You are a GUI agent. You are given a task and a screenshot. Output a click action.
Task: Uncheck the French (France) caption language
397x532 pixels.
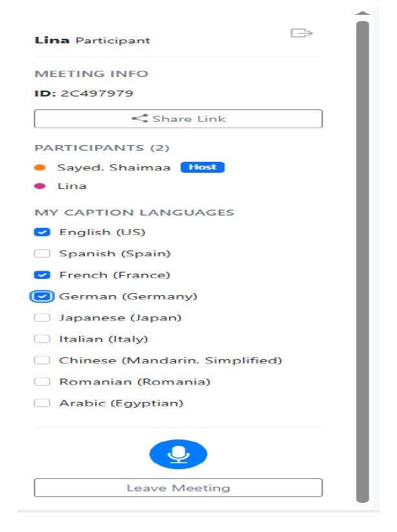coord(41,274)
